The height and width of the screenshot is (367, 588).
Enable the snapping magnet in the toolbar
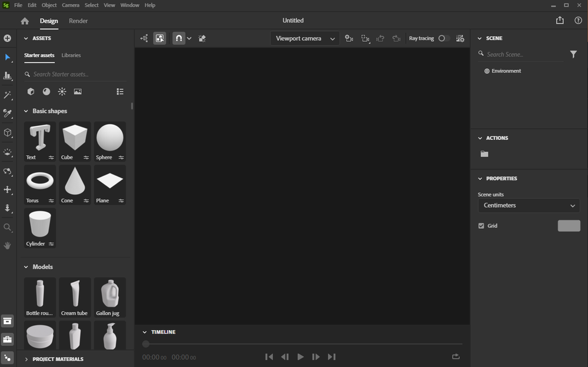(178, 38)
